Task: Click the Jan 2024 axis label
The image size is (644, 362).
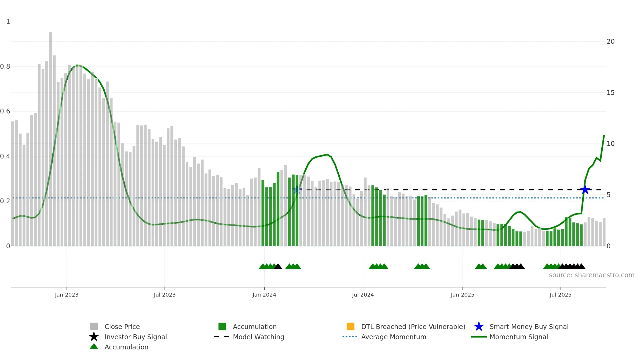Action: [x=264, y=295]
